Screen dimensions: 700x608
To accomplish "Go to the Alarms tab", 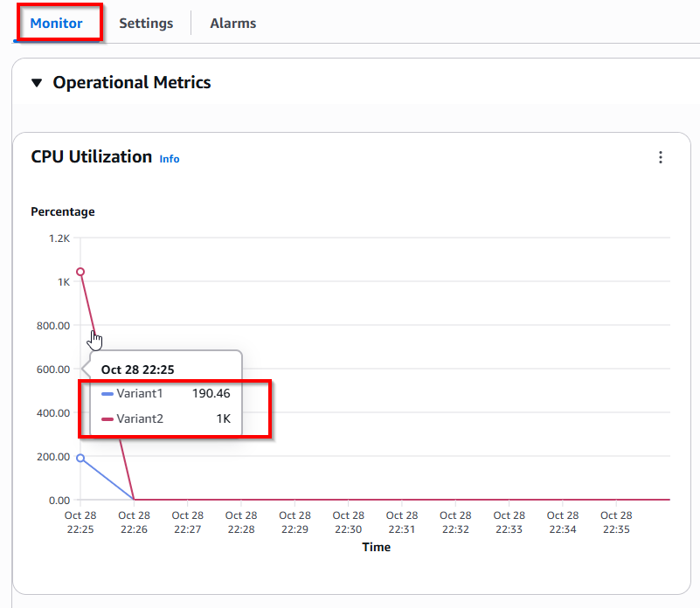I will [232, 24].
